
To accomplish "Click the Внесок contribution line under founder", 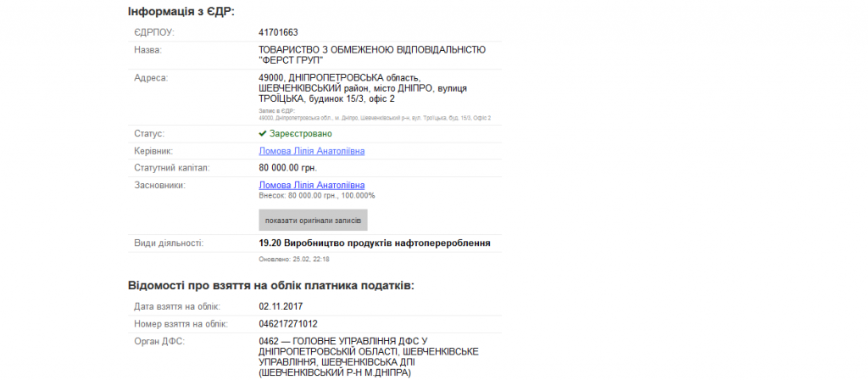I will (316, 196).
